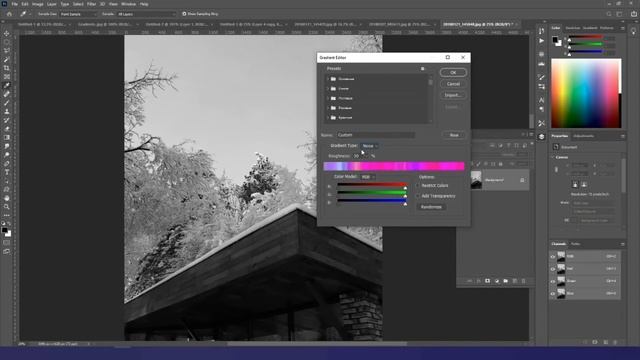Select the Eraser tool
This screenshot has height=360, width=640.
pos(7,129)
